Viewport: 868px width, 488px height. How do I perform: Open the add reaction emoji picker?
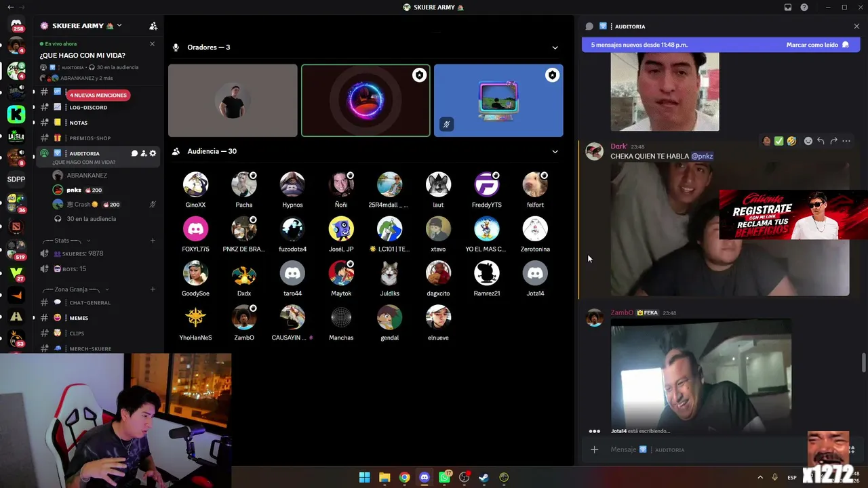[x=808, y=141]
